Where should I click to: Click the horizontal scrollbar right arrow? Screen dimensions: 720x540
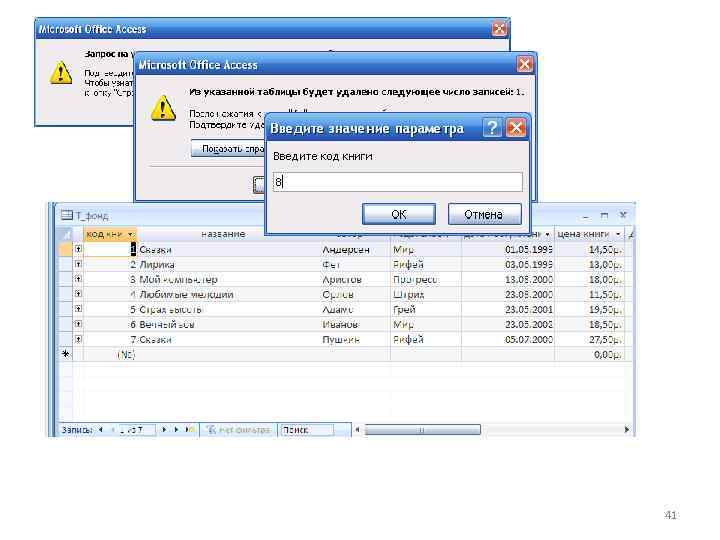[x=626, y=430]
